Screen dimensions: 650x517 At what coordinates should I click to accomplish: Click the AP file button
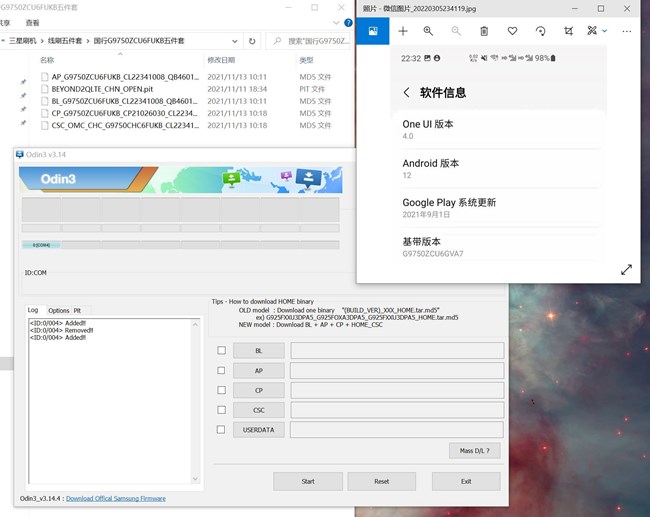(259, 371)
